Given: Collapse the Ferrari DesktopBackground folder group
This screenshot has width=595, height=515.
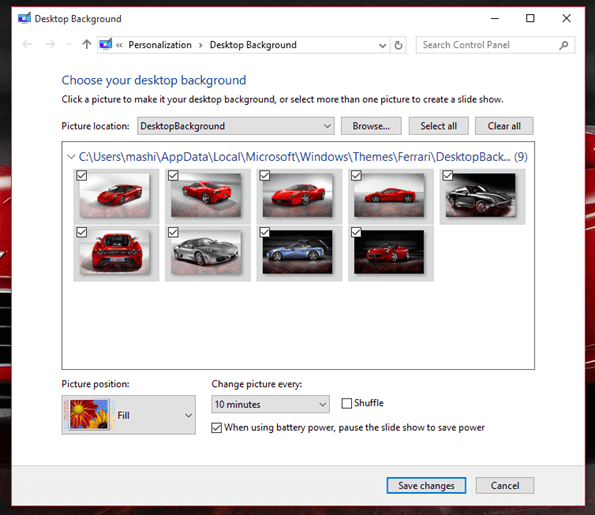Looking at the screenshot, I should 71,157.
